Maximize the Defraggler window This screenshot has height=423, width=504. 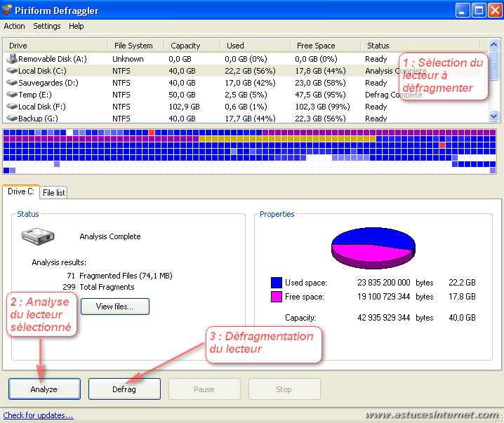479,11
